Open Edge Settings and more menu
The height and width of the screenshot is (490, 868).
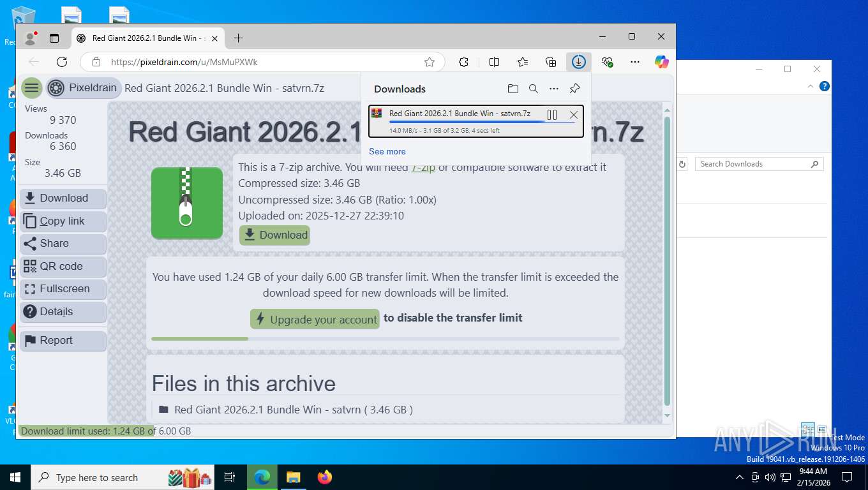pos(634,62)
